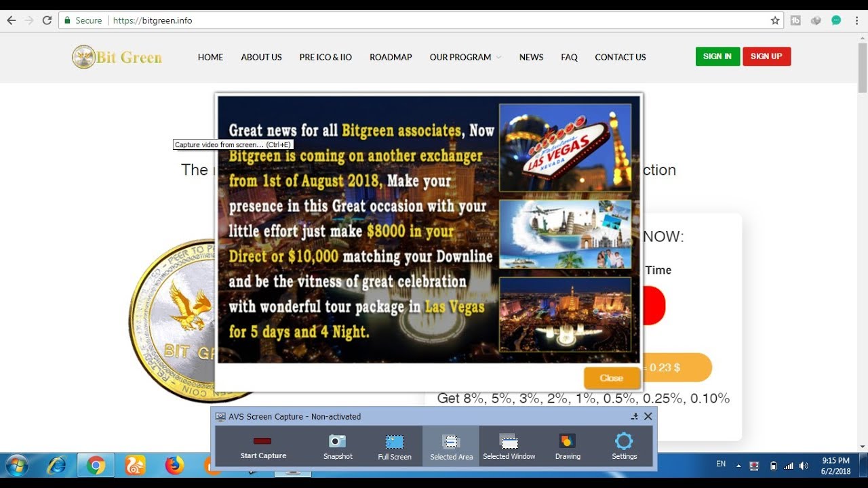Click the battery power tray icon
The width and height of the screenshot is (868, 488).
pos(773,466)
